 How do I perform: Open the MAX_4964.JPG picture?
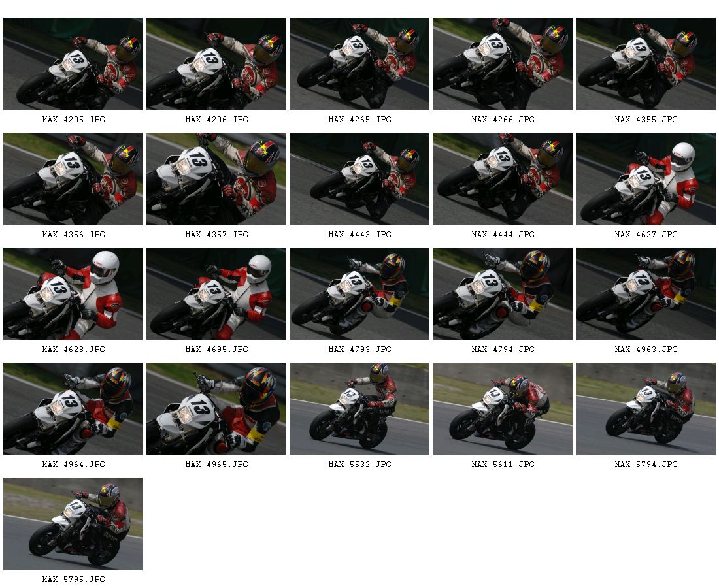click(73, 409)
